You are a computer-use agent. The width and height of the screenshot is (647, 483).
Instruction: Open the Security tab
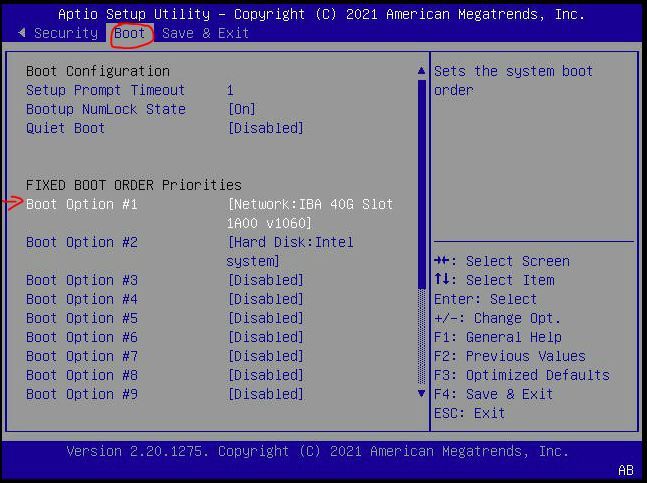(66, 33)
